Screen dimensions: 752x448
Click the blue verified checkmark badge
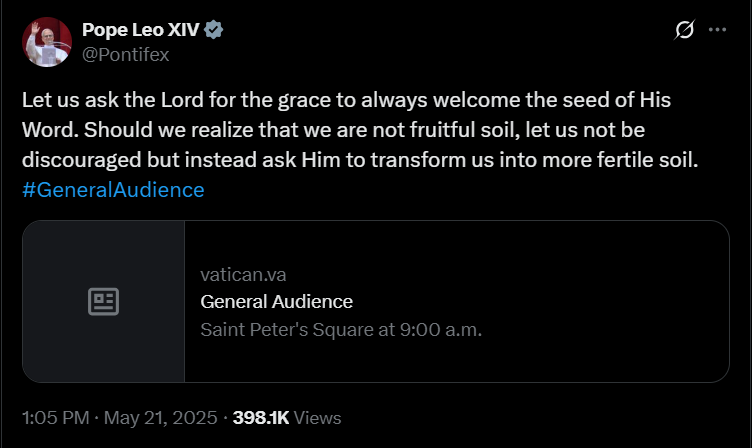coord(215,30)
